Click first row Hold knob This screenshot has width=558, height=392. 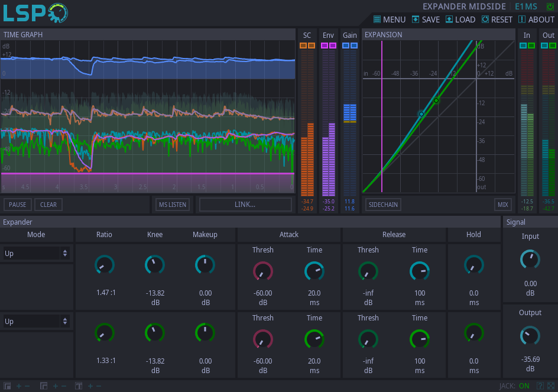click(x=473, y=265)
